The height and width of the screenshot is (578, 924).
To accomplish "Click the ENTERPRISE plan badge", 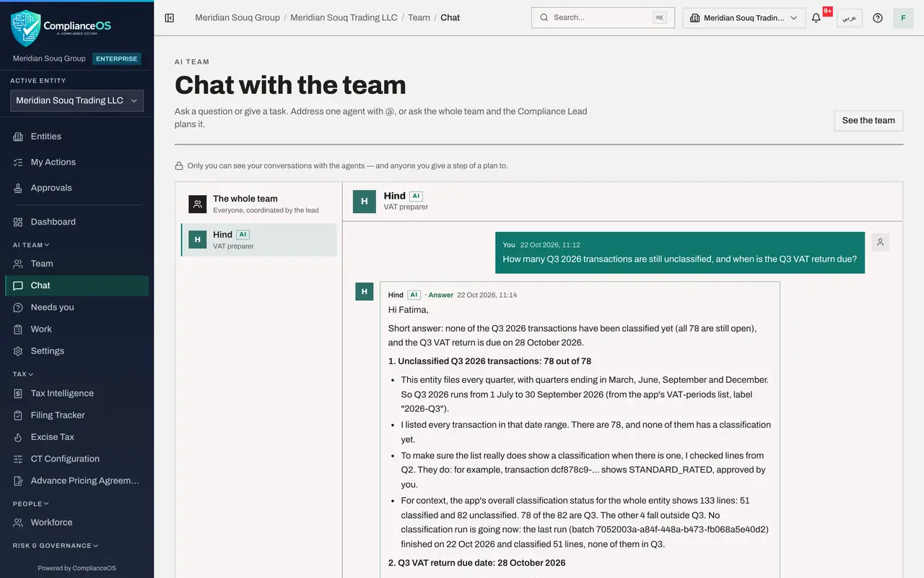I will pyautogui.click(x=116, y=59).
